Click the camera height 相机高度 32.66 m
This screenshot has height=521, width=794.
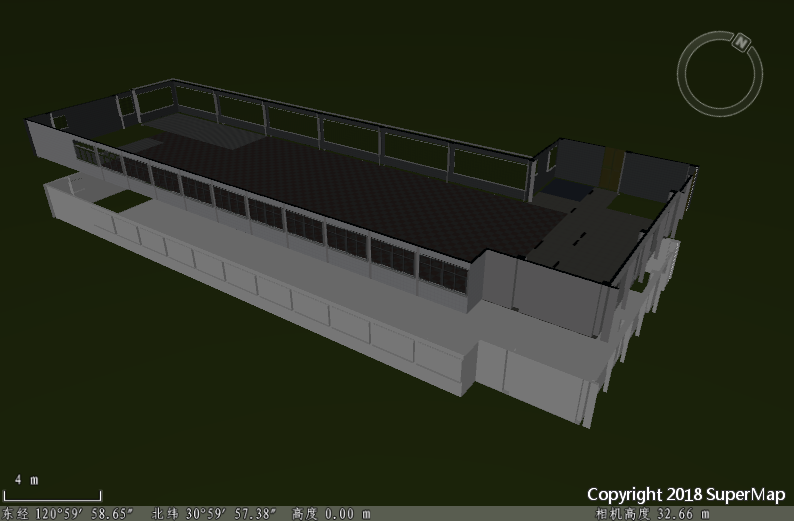(652, 513)
